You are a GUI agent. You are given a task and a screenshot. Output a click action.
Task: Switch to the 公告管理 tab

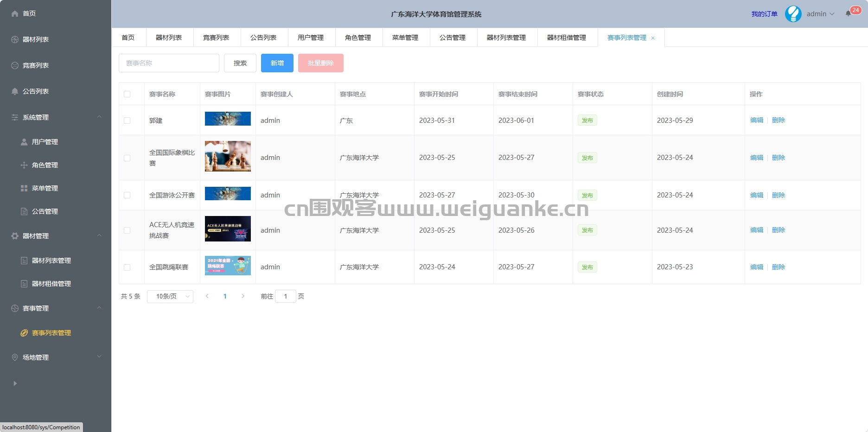pyautogui.click(x=453, y=38)
